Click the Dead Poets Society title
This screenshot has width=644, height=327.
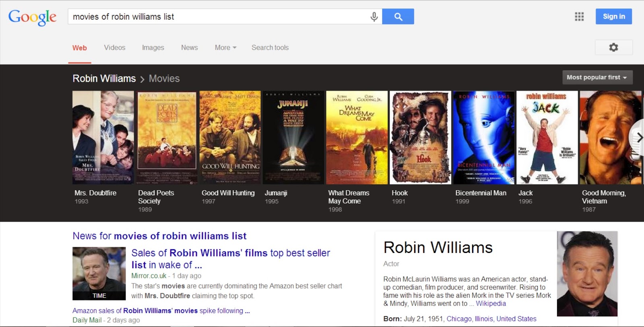[156, 197]
